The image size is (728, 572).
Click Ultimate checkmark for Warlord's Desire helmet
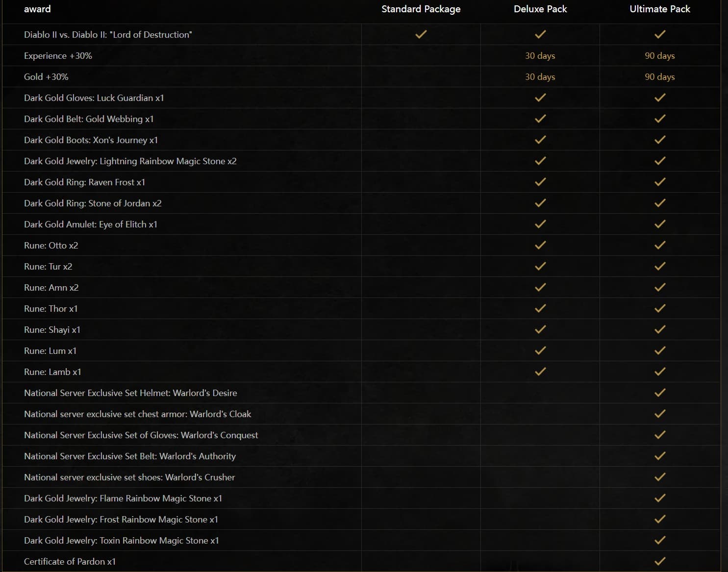click(660, 393)
